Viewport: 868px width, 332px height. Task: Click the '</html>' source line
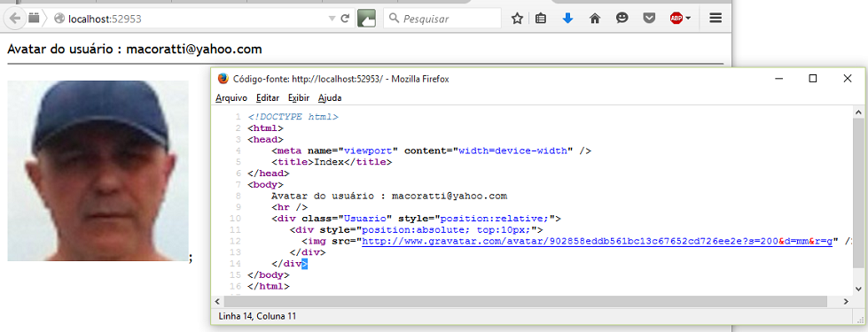pyautogui.click(x=269, y=287)
